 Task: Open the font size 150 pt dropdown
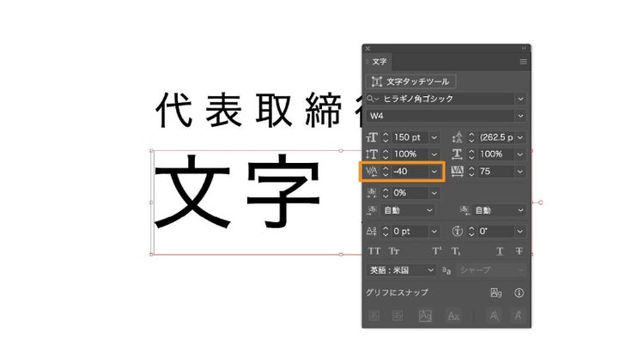pyautogui.click(x=434, y=137)
